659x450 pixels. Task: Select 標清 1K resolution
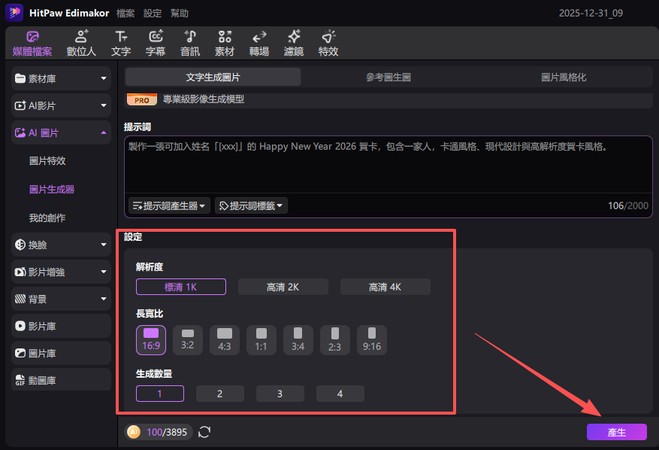point(181,287)
